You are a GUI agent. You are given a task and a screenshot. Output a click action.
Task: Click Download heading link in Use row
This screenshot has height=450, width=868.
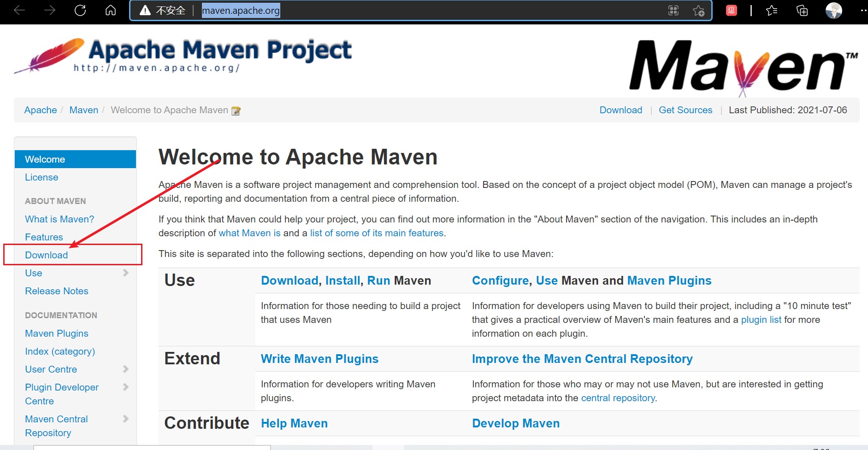click(289, 281)
